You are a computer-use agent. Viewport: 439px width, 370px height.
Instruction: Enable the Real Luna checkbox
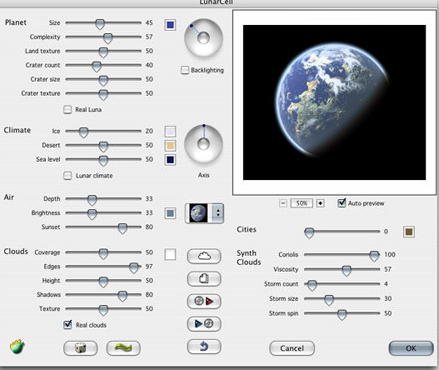pos(67,110)
